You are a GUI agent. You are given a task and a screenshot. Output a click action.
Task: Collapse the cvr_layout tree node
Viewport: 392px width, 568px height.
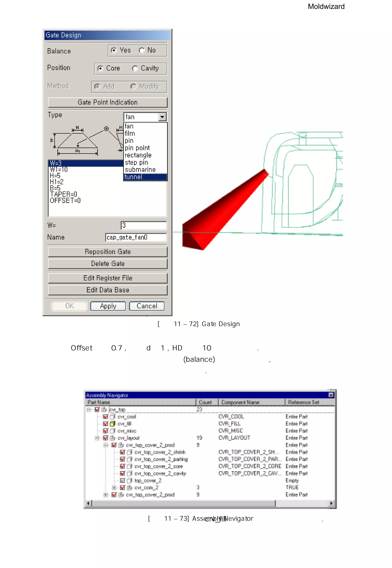click(x=97, y=438)
